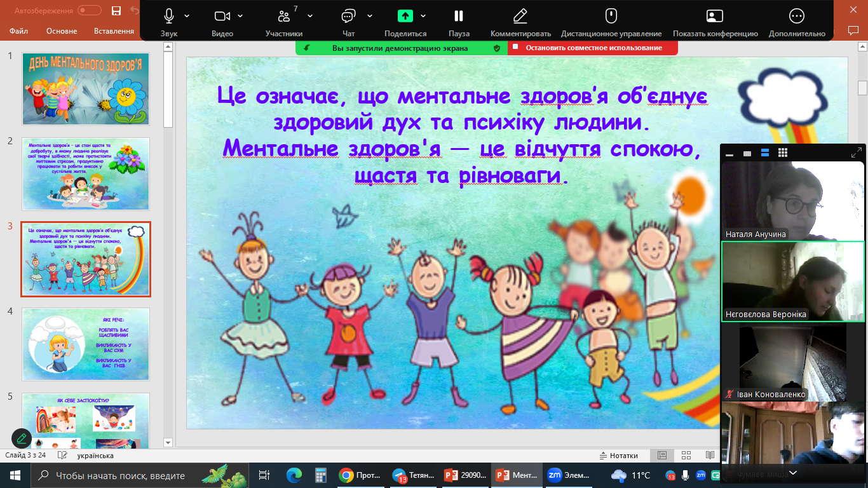868x488 pixels.
Task: Click the Windows Start button
Action: tap(15, 475)
